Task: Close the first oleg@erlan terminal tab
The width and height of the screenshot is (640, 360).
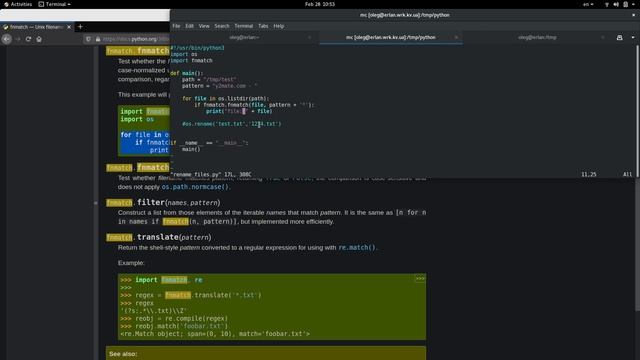Action: [309, 37]
